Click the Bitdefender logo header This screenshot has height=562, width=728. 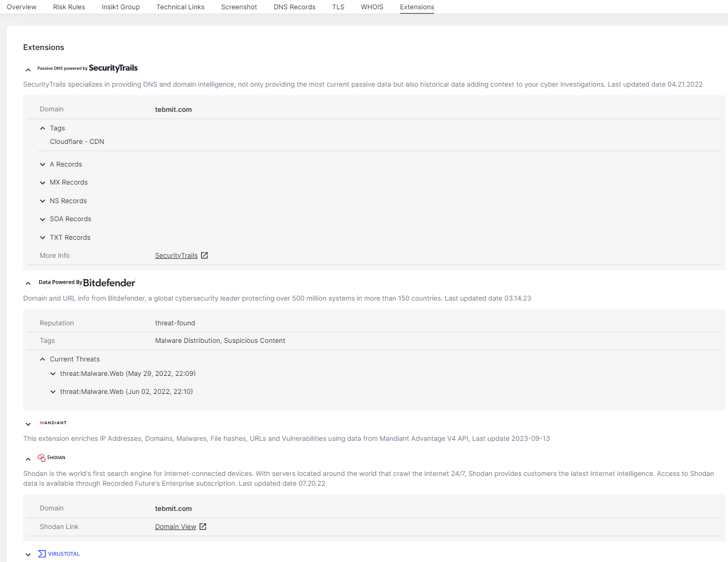pyautogui.click(x=109, y=283)
